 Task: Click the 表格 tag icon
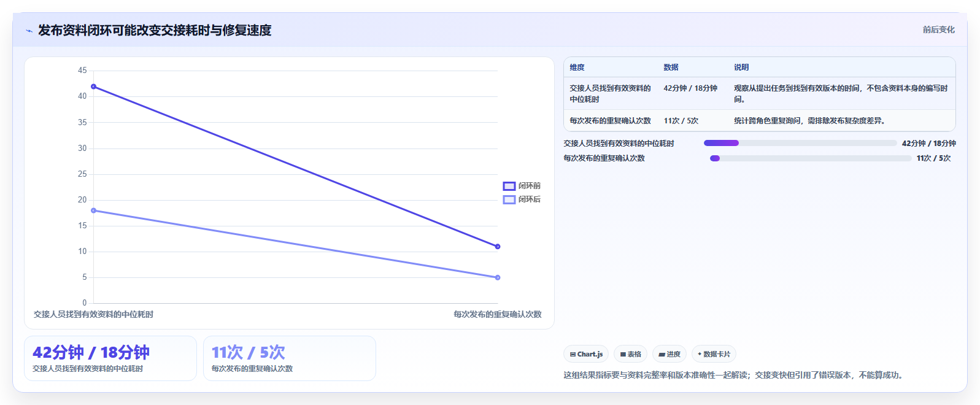pyautogui.click(x=623, y=354)
